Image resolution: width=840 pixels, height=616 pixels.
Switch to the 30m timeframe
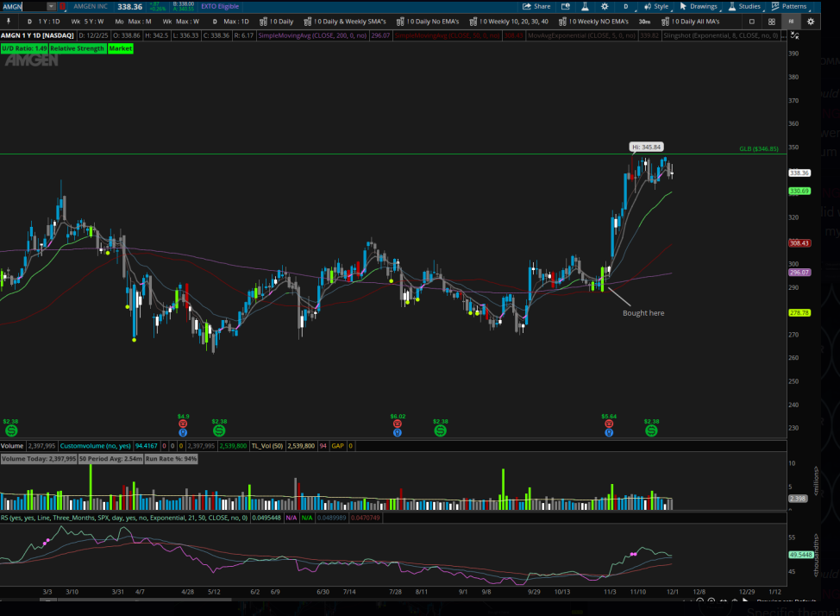[x=644, y=22]
